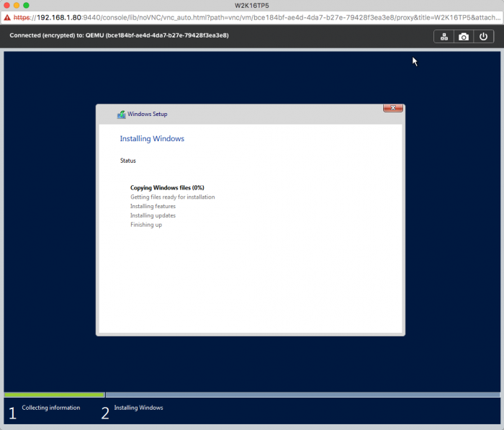Click the Send Ctrl+Alt+Del network icon in console toolbar
Image resolution: width=504 pixels, height=430 pixels.
coord(444,37)
